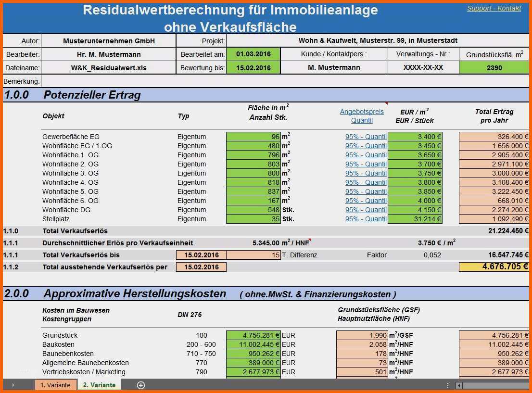Click the add new sheet plus icon
Viewport: 532px width, 393px height.
[140, 385]
